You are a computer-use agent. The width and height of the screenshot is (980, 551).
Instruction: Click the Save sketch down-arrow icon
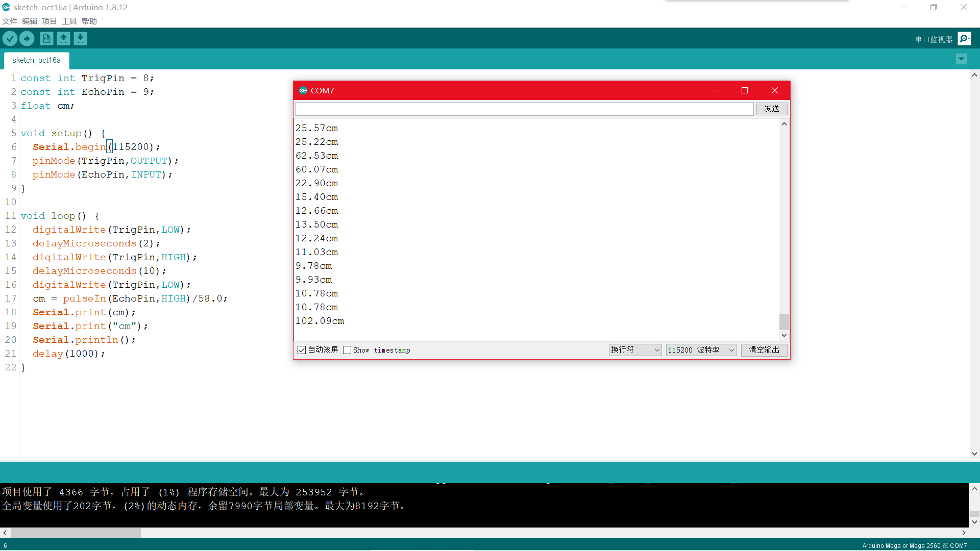click(x=80, y=39)
